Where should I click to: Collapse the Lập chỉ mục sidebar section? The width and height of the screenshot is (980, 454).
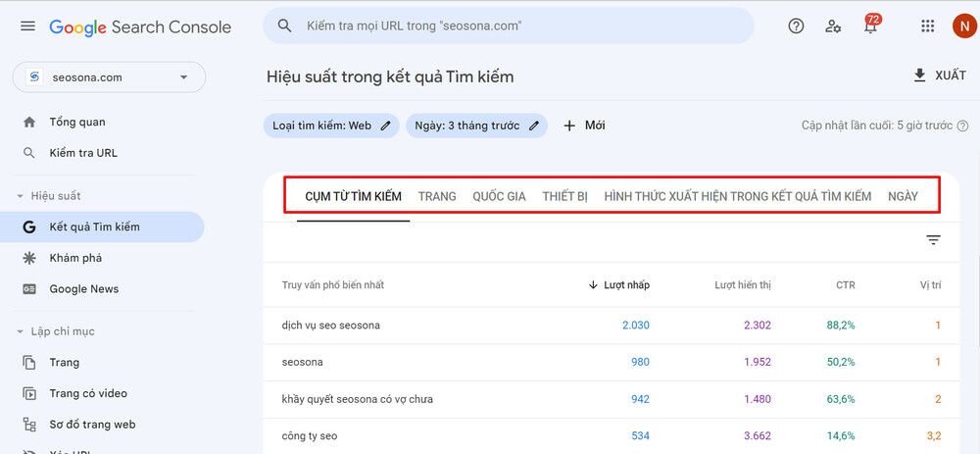point(21,331)
